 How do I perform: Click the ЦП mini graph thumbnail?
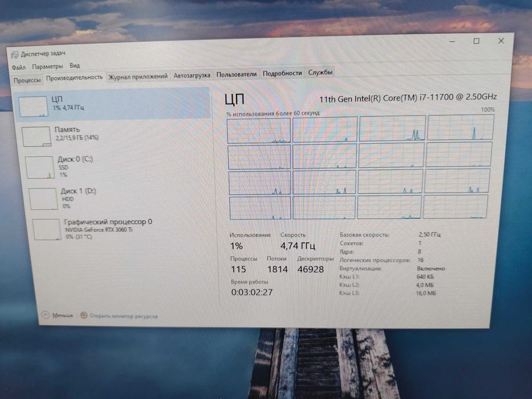point(33,107)
